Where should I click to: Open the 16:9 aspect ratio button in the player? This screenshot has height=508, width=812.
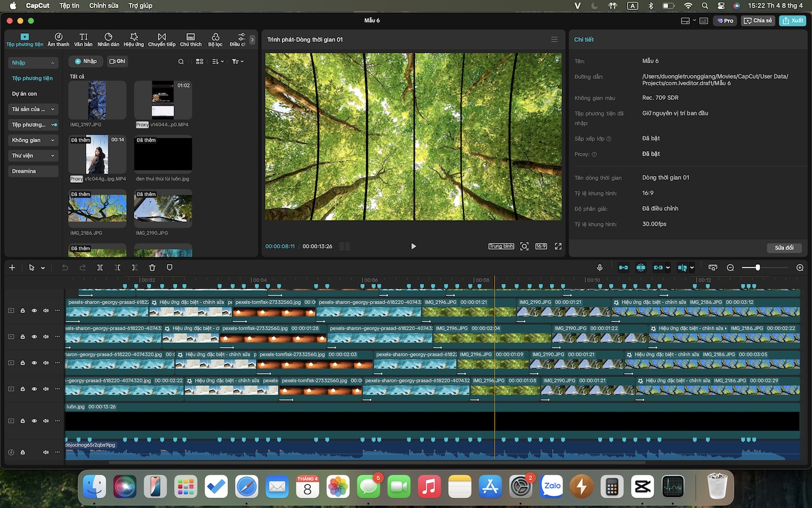tap(541, 246)
